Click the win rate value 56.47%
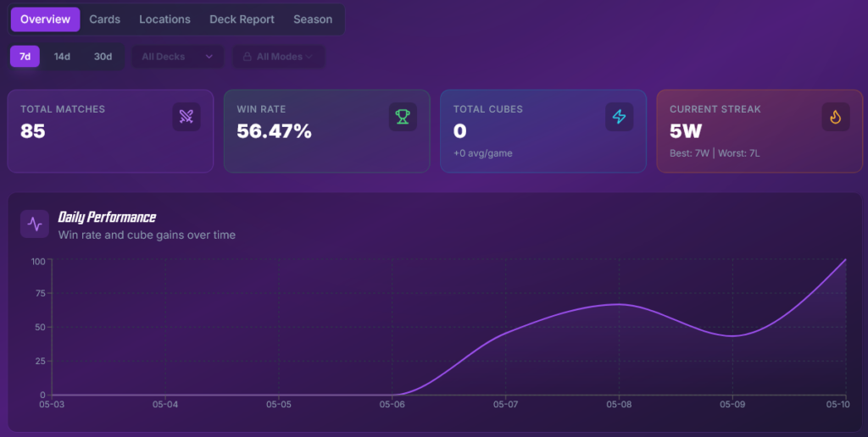 [x=274, y=131]
